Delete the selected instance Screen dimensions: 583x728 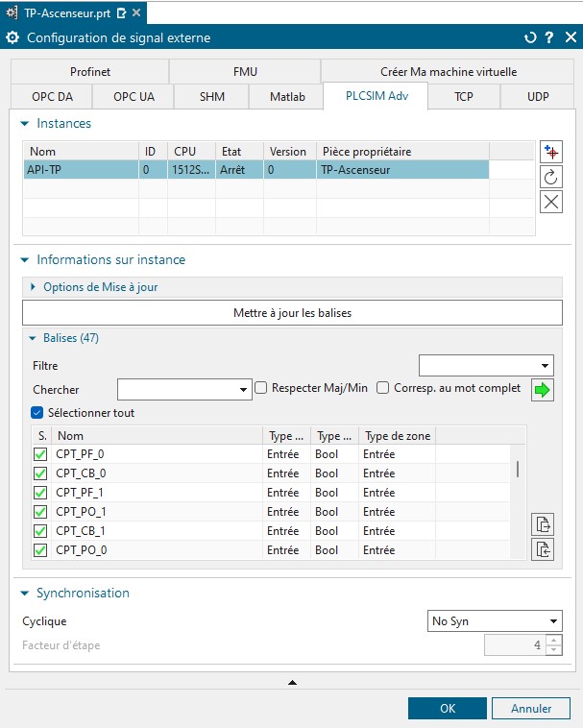point(551,202)
